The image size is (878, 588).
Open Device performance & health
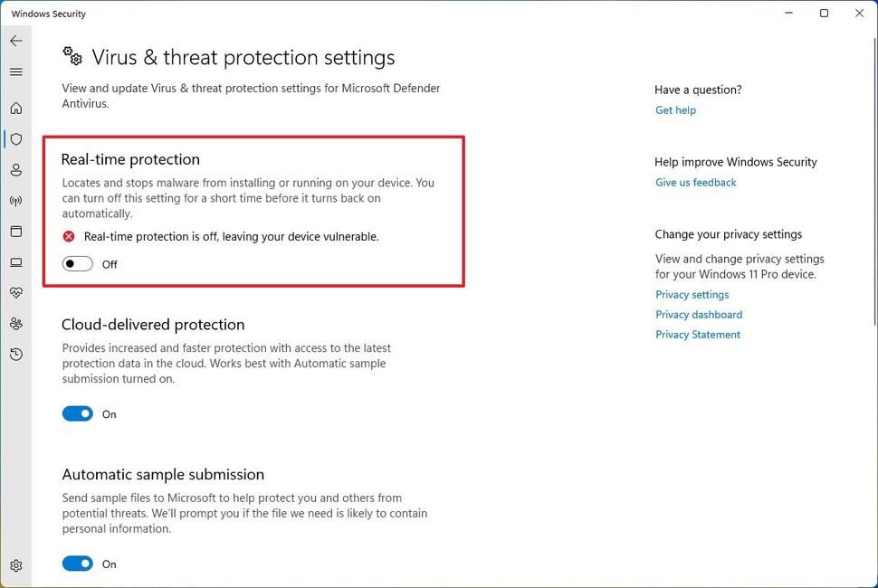tap(16, 292)
